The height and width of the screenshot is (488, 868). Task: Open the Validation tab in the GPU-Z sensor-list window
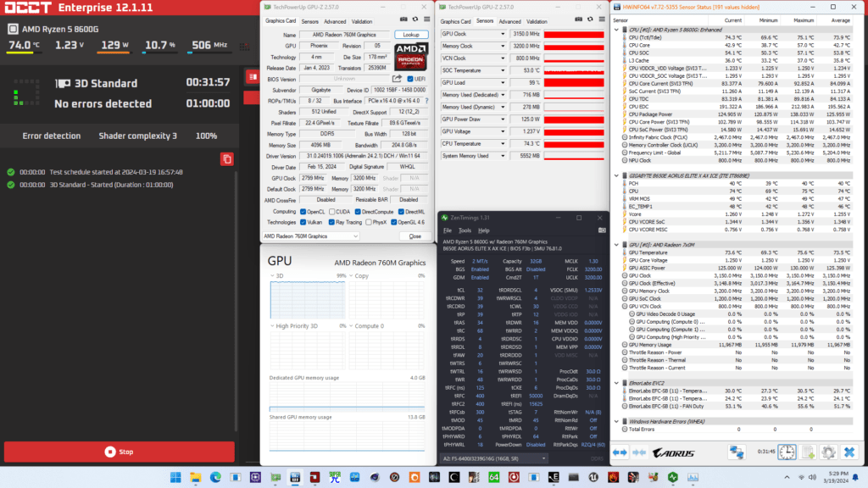point(537,21)
